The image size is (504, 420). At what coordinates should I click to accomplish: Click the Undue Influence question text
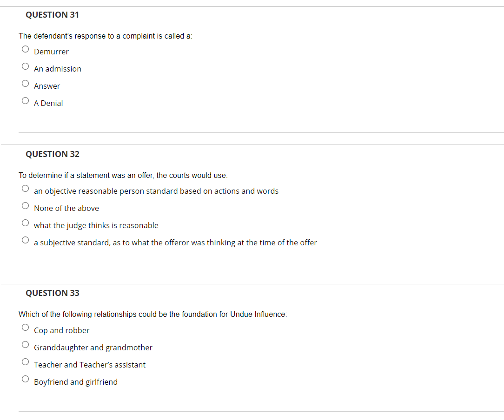(153, 314)
